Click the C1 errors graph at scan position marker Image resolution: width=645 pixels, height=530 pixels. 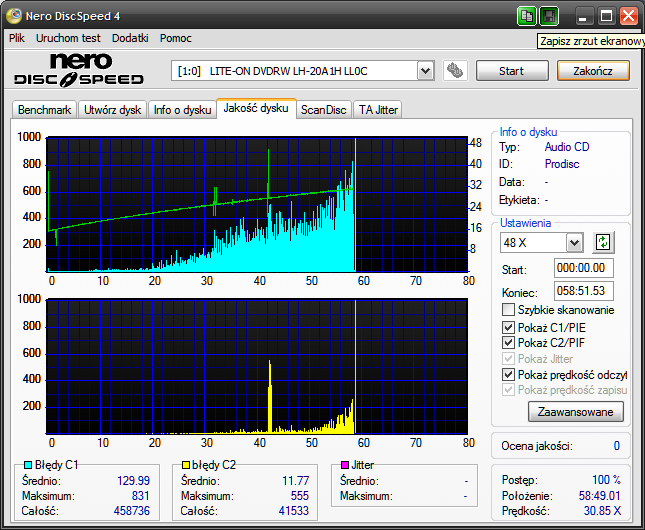click(355, 205)
